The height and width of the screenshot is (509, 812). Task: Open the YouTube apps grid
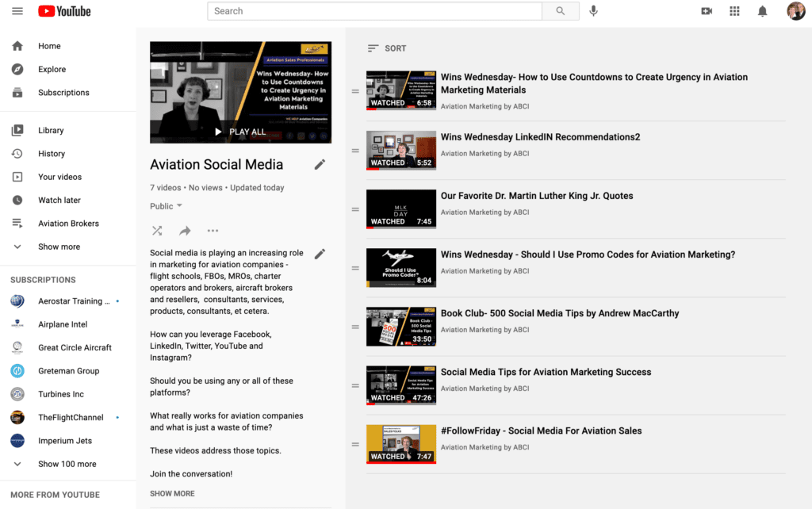pyautogui.click(x=734, y=11)
